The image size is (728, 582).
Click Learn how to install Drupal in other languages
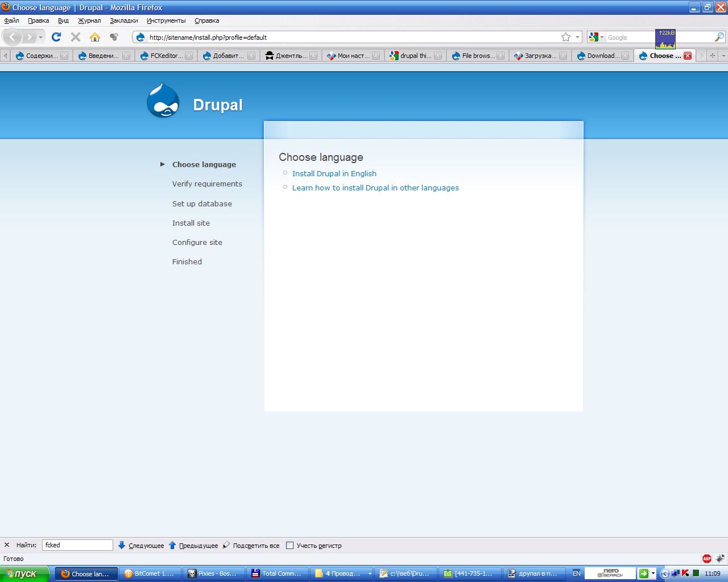375,188
